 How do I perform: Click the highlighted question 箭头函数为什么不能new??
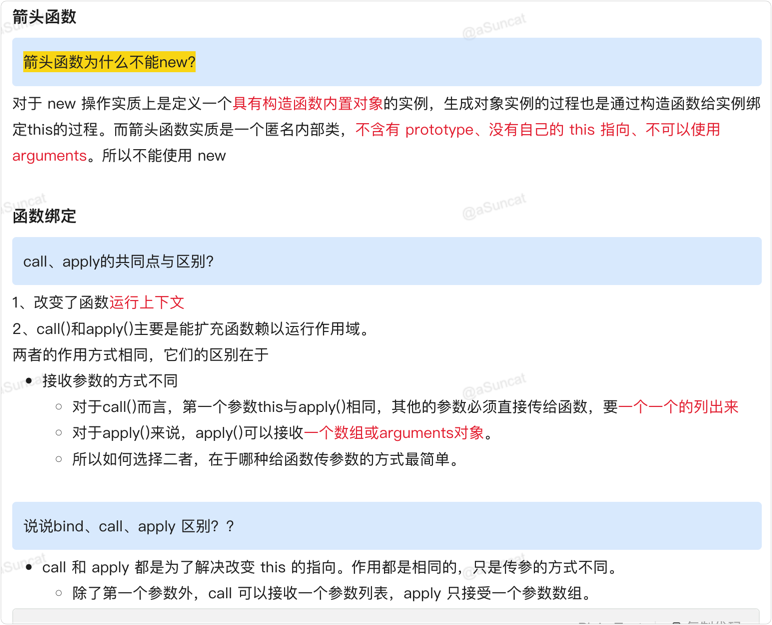[109, 62]
